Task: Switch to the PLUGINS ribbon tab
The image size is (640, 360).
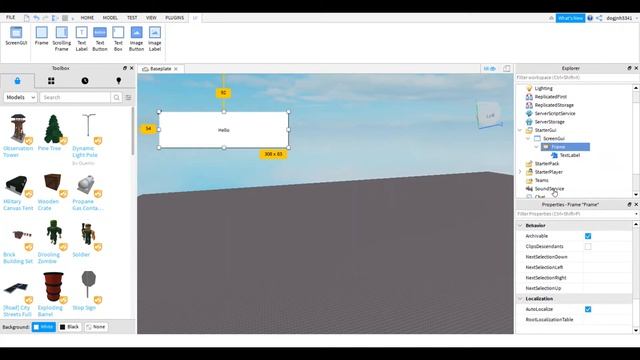Action: [x=175, y=18]
